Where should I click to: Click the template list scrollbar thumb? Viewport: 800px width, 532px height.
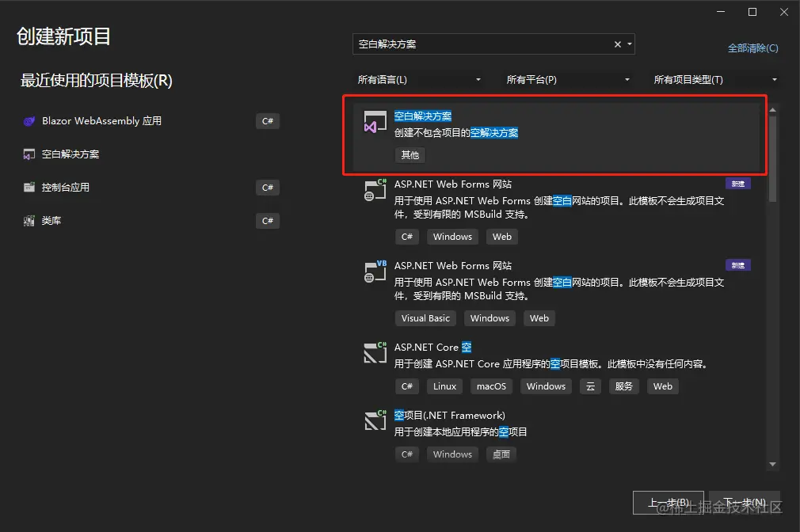[x=772, y=159]
